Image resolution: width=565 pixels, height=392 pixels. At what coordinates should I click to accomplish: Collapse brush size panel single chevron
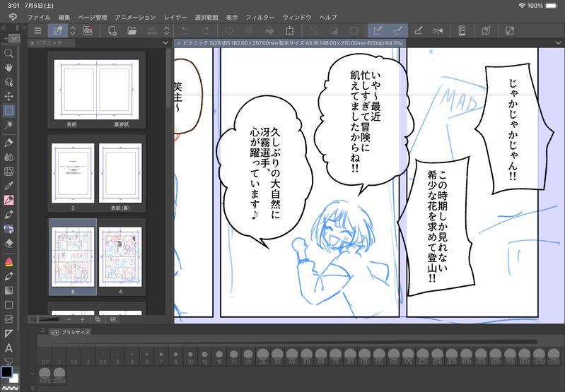tap(33, 374)
